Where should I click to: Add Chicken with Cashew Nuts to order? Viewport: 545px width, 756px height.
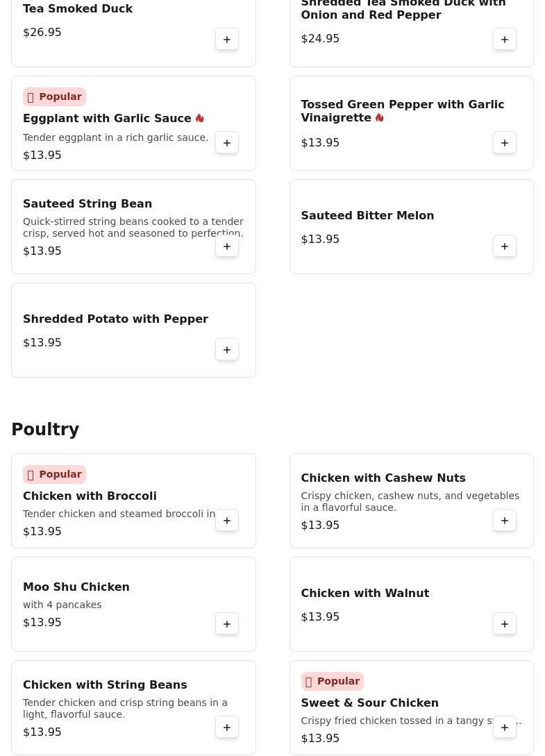(x=505, y=520)
